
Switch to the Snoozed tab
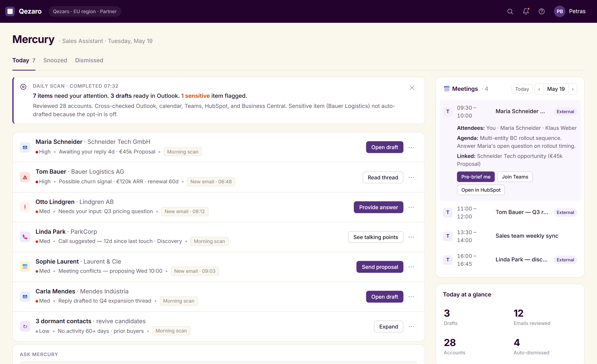click(x=55, y=60)
